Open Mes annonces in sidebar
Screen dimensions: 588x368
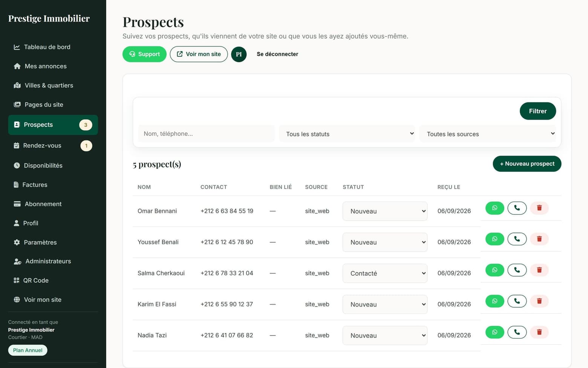[x=53, y=66]
